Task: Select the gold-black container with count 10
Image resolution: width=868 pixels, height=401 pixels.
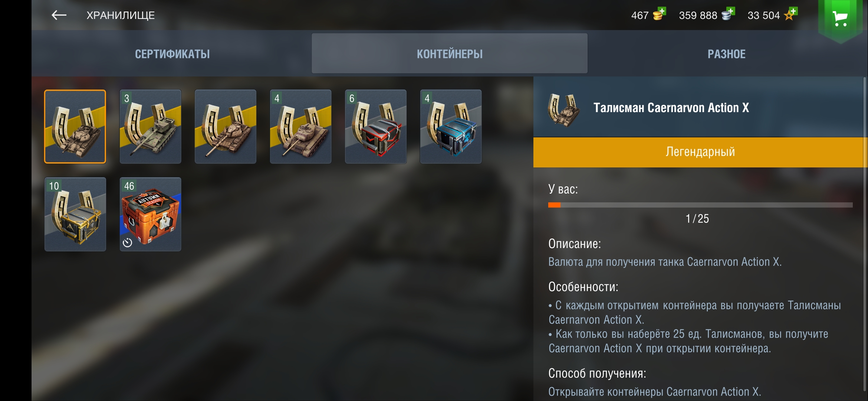Action: pos(75,214)
